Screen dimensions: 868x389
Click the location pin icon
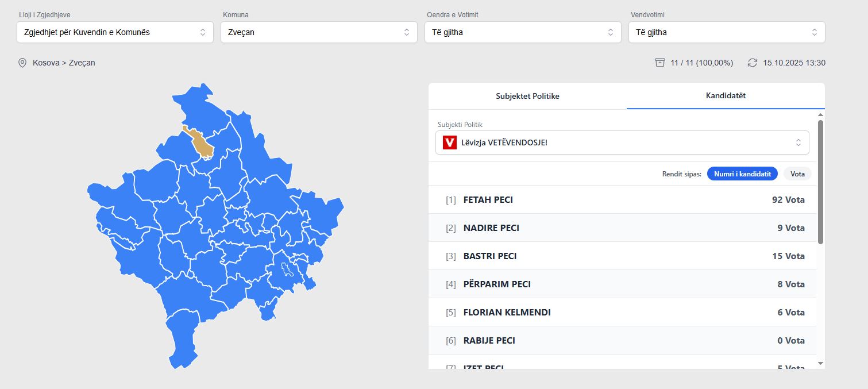[x=22, y=63]
